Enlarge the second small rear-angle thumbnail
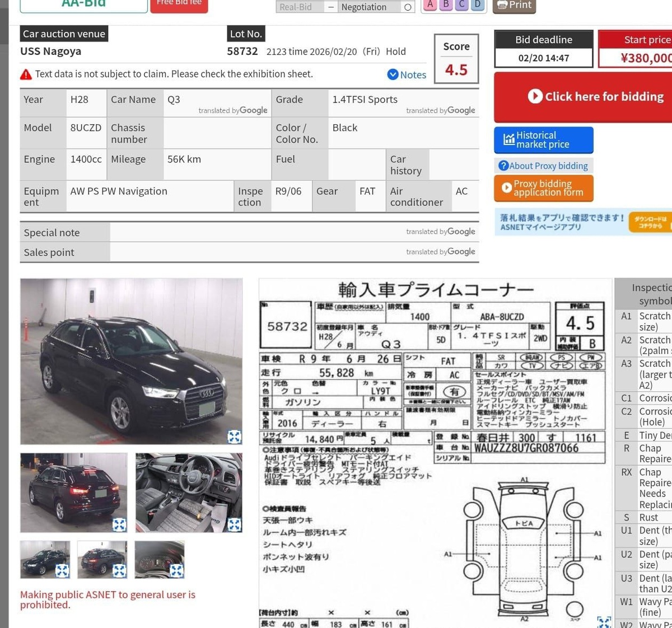 (x=119, y=571)
